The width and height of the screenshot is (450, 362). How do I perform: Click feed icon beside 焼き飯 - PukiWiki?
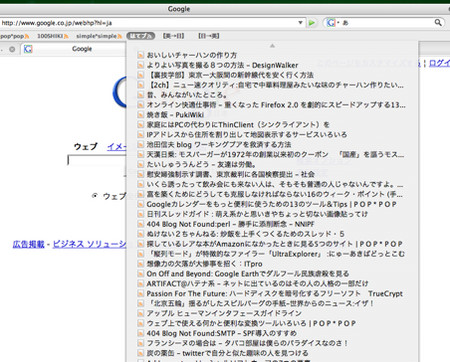point(141,115)
